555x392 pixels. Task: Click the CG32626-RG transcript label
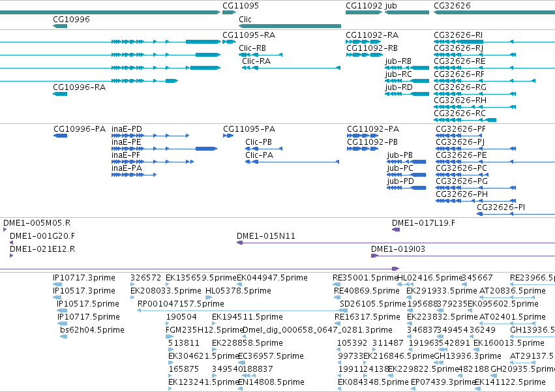coord(460,87)
